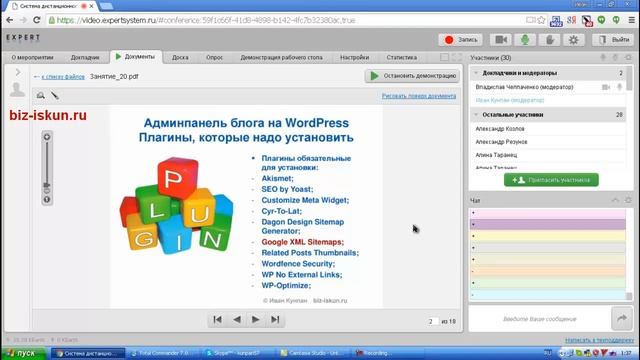Toggle camera icon for Владислав Чеплаченко
This screenshot has height=360, width=640.
click(x=606, y=87)
